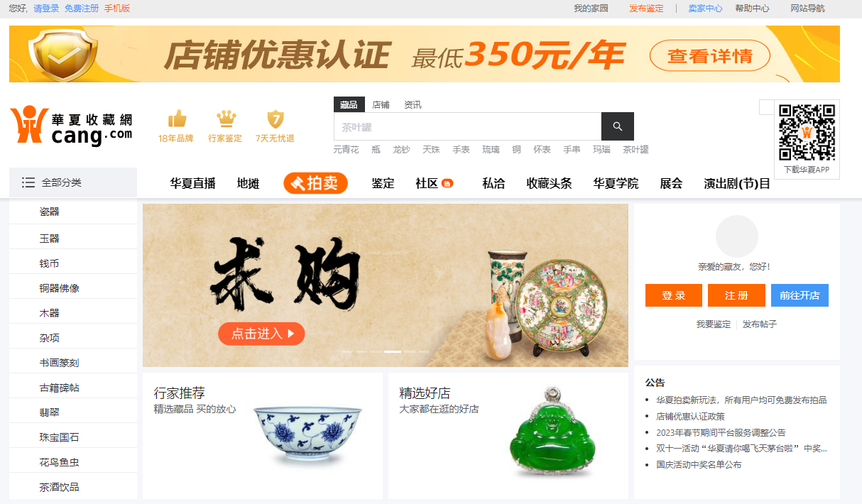Screen dimensions: 862x504
Task: Click the 18年品牌 thumbs-up icon
Action: coord(177,119)
